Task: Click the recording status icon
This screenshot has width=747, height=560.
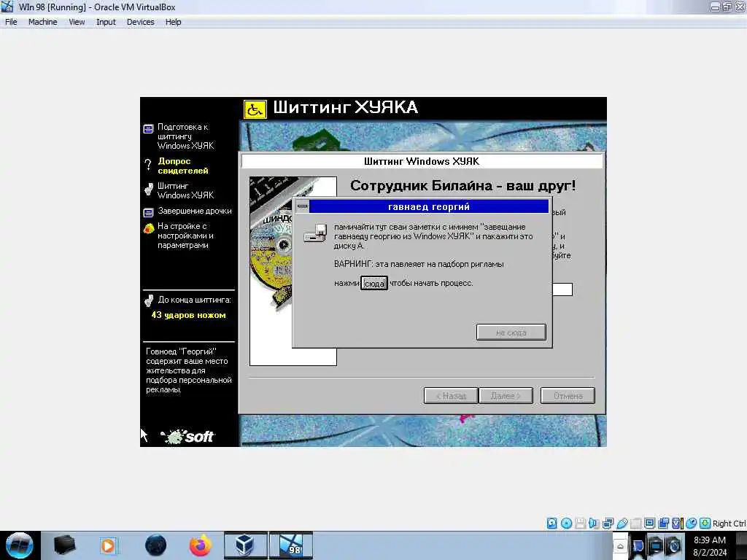Action: tap(663, 524)
